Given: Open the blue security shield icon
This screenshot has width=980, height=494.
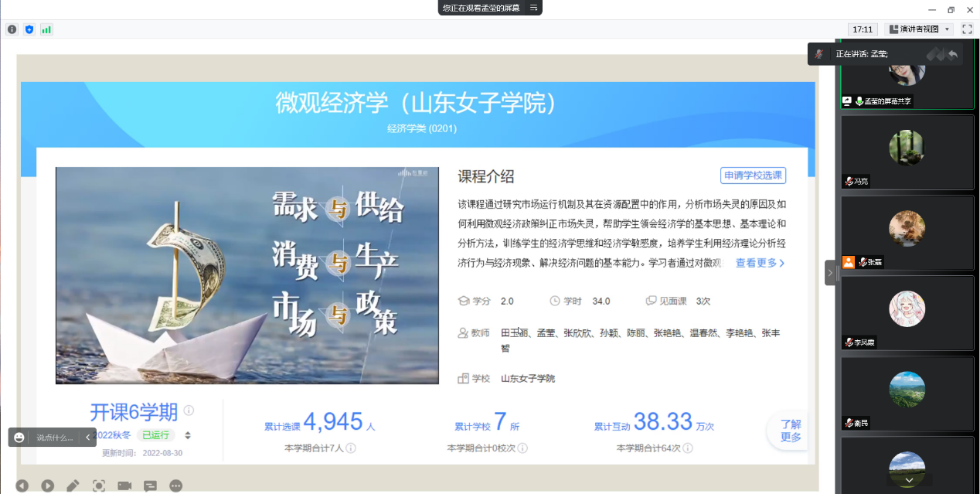Looking at the screenshot, I should [29, 29].
